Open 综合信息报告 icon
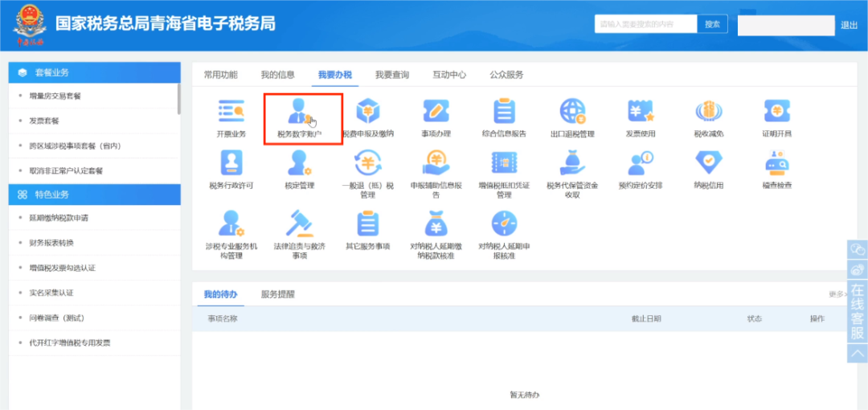 [504, 112]
